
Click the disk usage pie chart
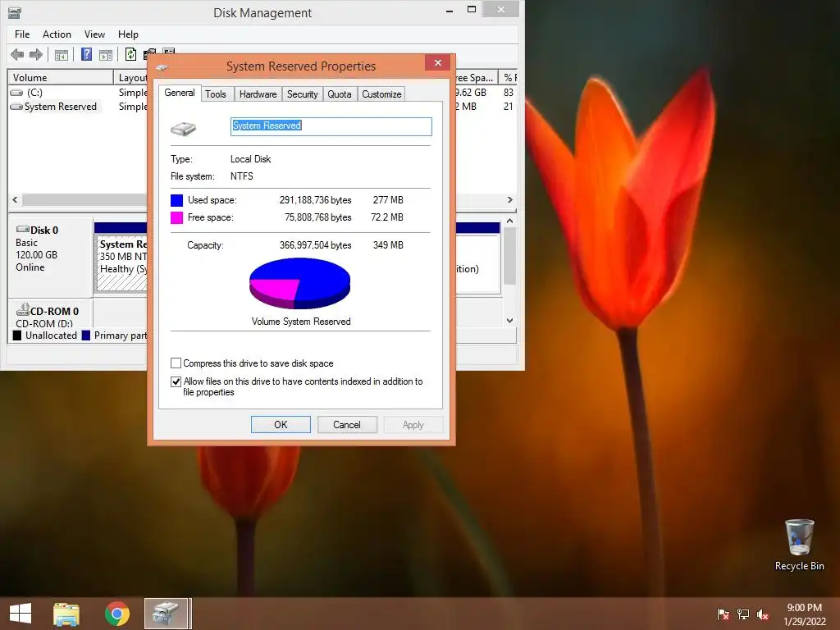300,283
